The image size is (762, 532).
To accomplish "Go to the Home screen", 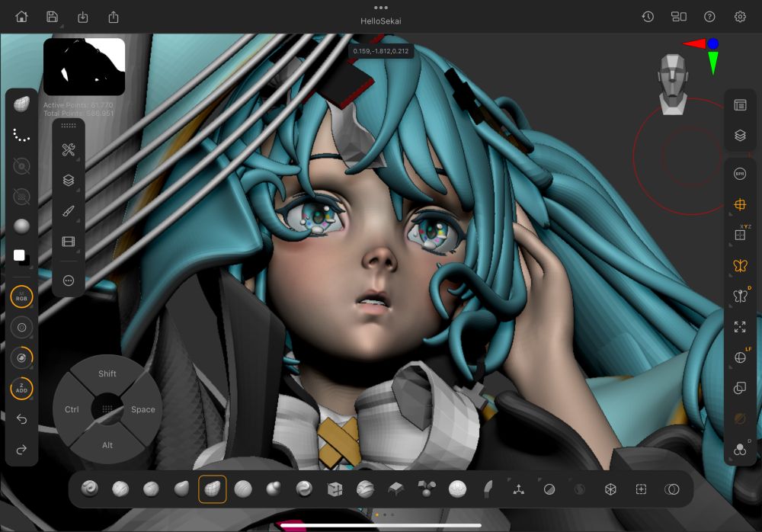I will coord(21,17).
